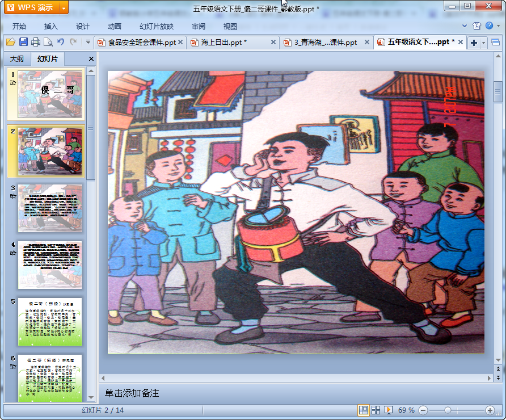Click main editor scroll down arrow
The image size is (506, 420).
pos(498,360)
